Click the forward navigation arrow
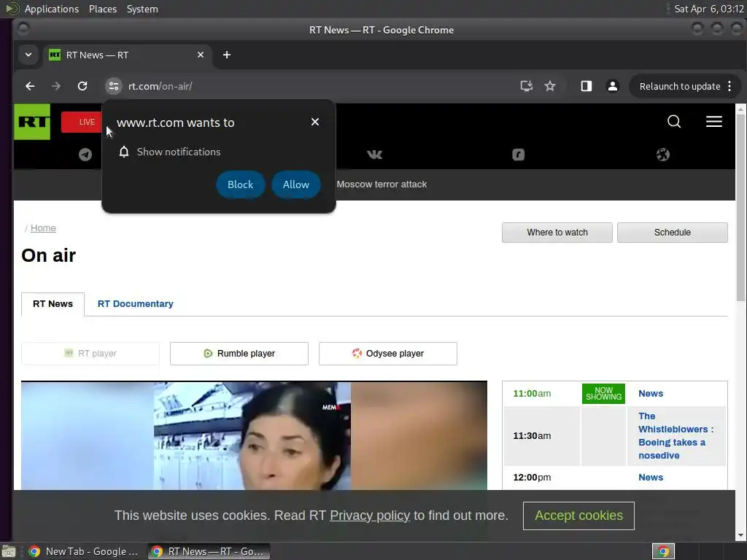This screenshot has height=560, width=747. 56,86
